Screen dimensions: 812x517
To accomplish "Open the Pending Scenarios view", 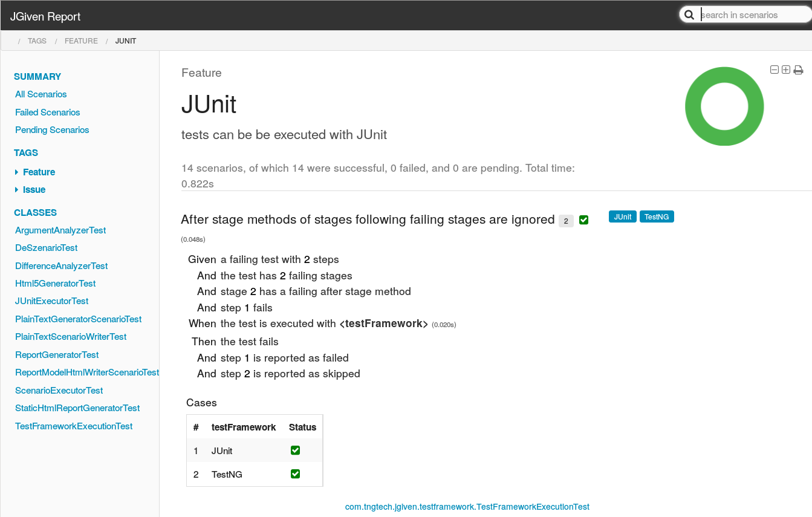I will pyautogui.click(x=52, y=129).
